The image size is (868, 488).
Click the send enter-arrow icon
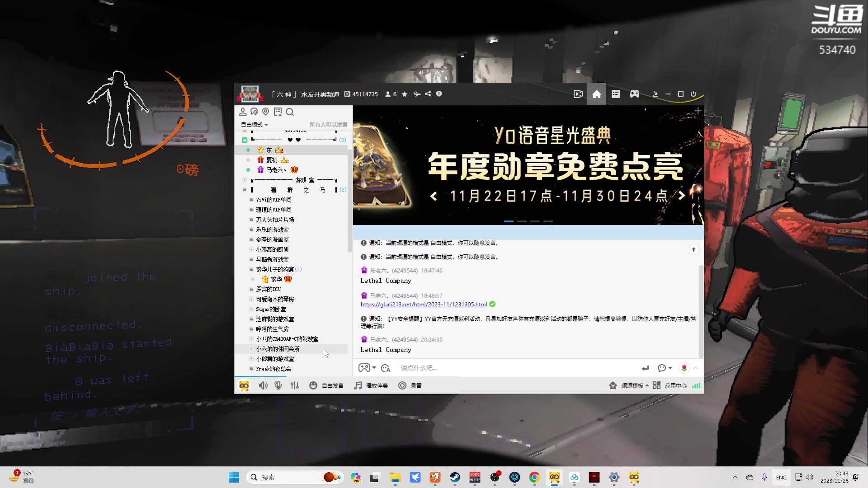645,368
